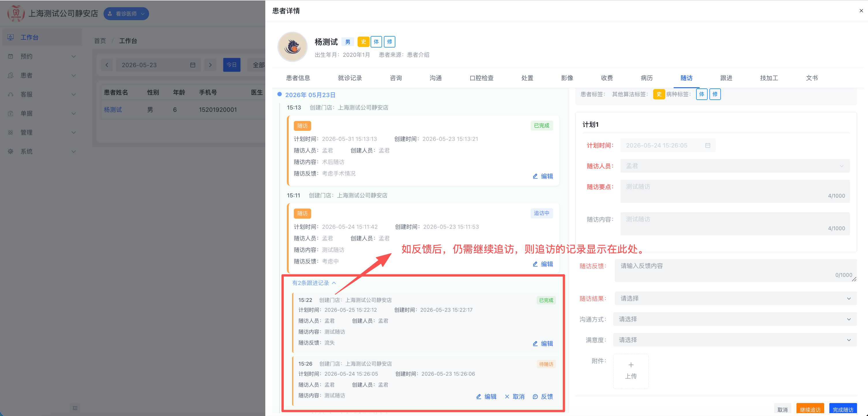868x416 pixels.
Task: Click the clinic logo icon
Action: click(x=16, y=14)
